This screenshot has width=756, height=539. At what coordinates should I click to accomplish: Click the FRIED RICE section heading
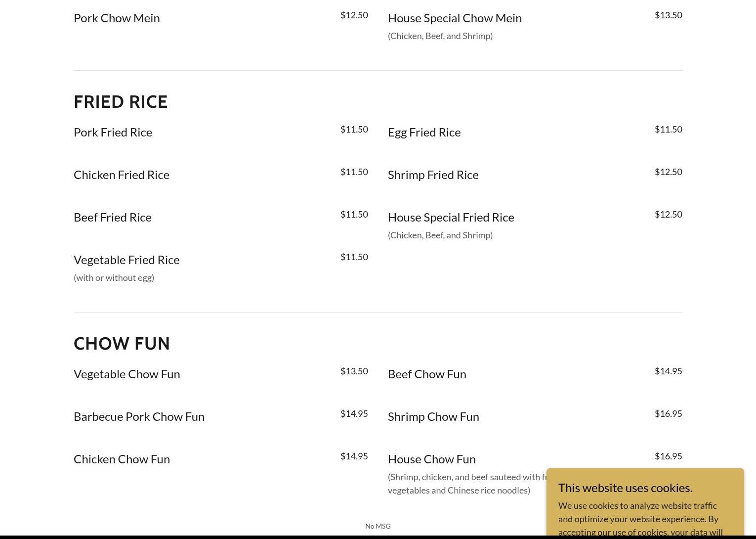[121, 101]
